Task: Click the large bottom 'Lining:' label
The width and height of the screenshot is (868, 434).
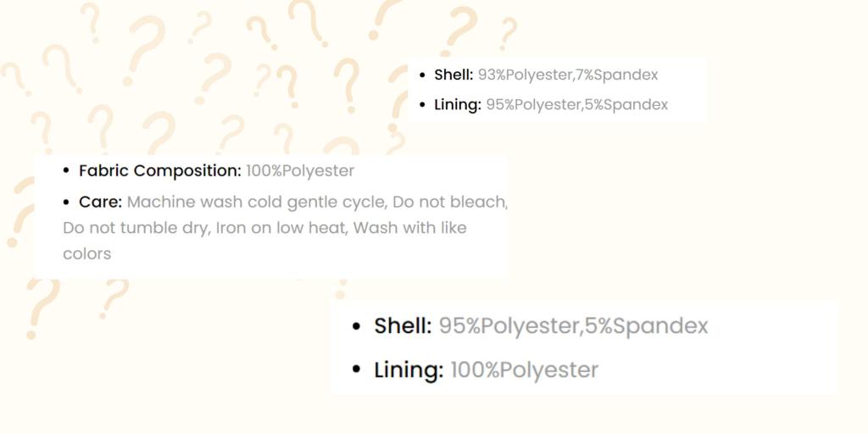Action: point(409,370)
